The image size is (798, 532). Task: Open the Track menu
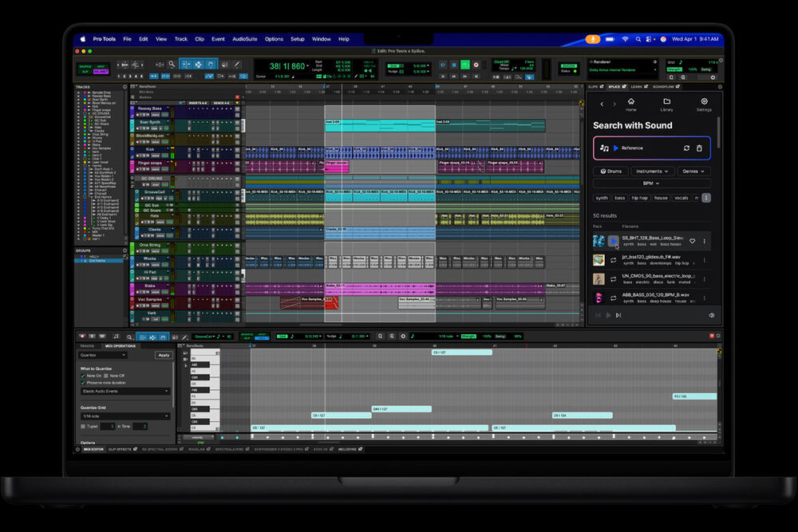[180, 39]
